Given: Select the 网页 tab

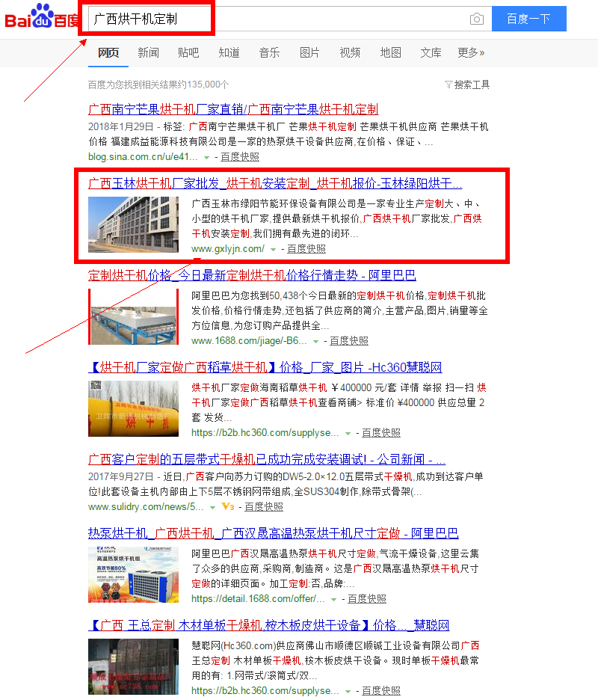Looking at the screenshot, I should [x=108, y=52].
